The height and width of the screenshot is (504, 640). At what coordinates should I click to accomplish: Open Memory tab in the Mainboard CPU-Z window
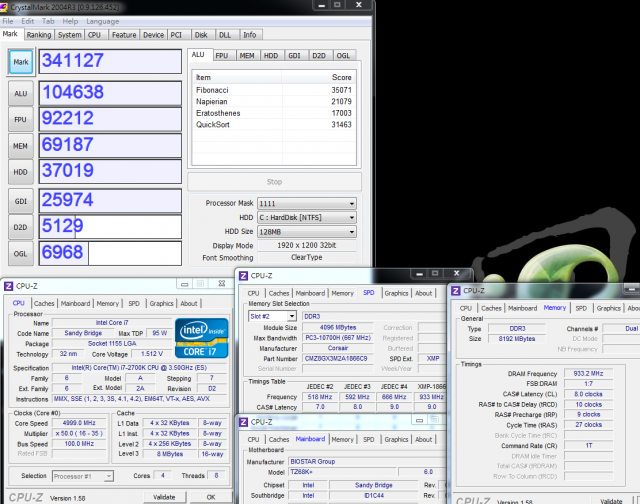[x=342, y=440]
